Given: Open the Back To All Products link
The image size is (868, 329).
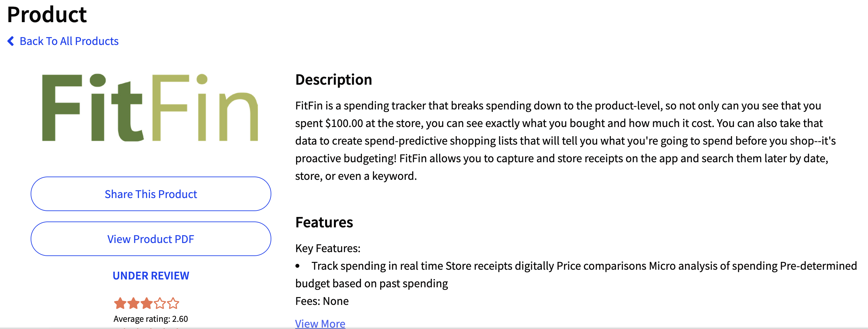Looking at the screenshot, I should point(69,41).
